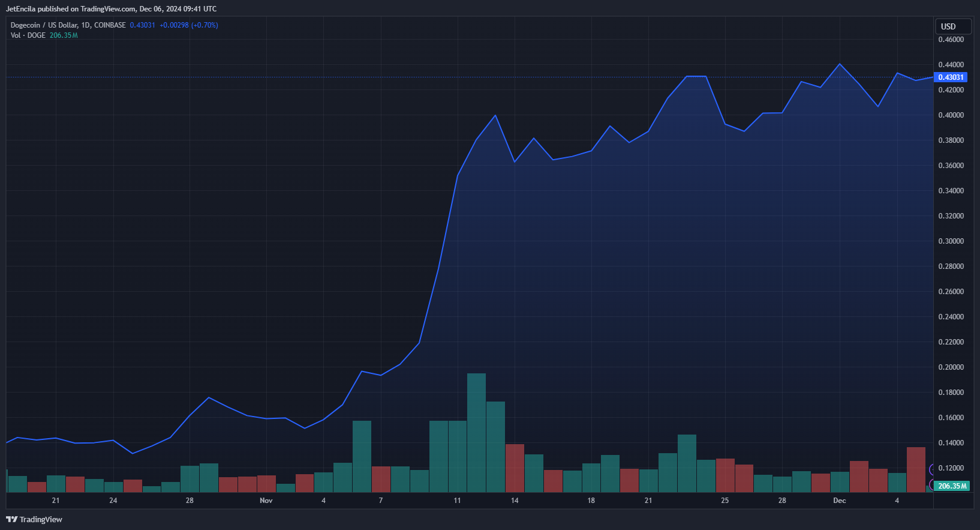Click the Vol · DOGE indicator legend
Screen dimensions: 980x530
click(x=28, y=35)
